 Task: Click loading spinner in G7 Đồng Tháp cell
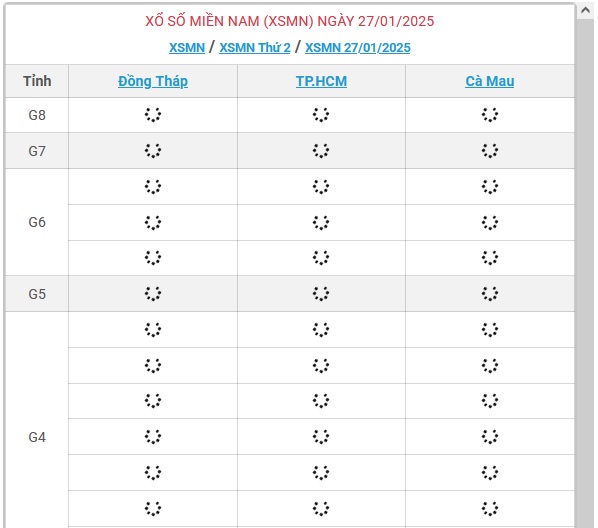pos(153,151)
